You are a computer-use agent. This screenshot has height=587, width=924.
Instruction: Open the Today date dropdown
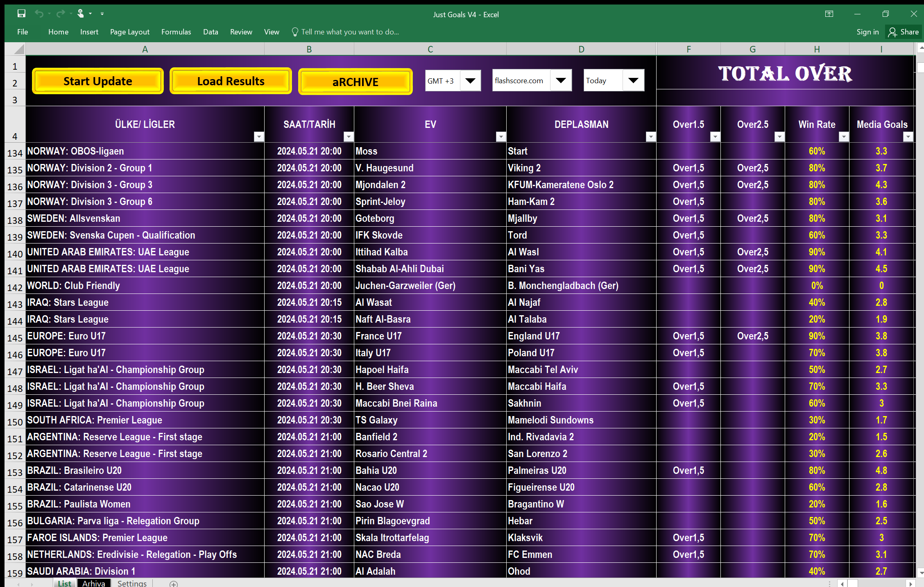(633, 80)
